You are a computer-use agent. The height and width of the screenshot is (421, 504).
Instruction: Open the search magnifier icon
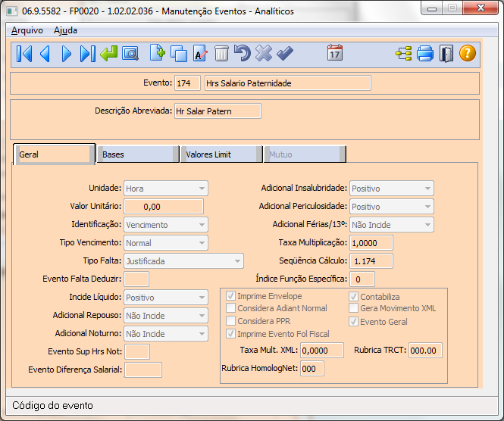click(x=130, y=54)
